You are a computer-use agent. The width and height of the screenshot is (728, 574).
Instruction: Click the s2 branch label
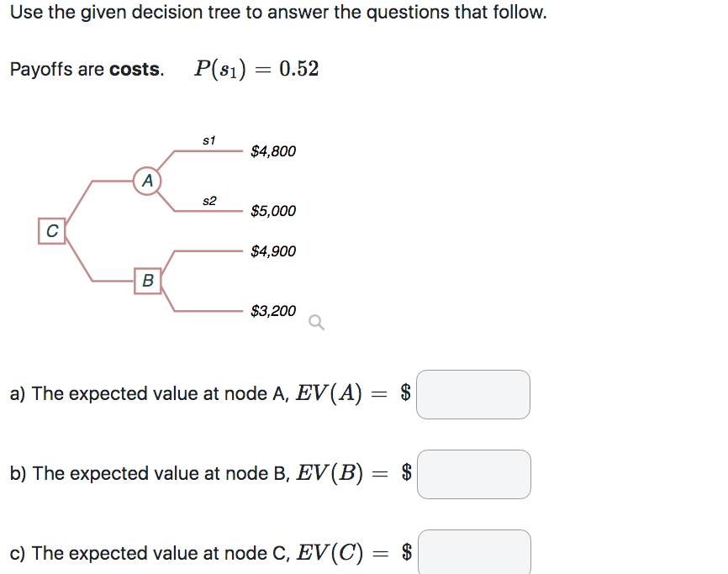tap(209, 201)
